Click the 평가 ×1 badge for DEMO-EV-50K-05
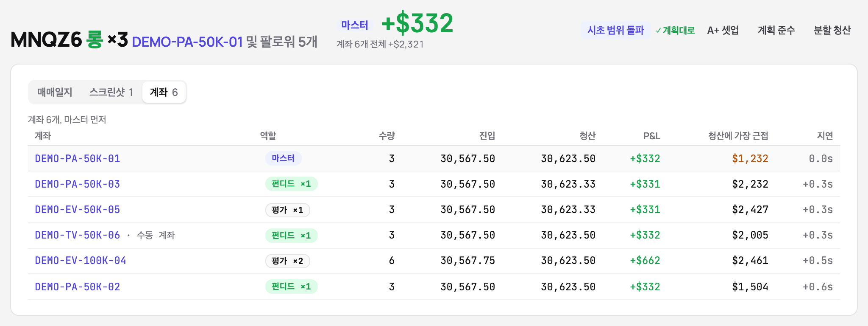 tap(288, 210)
